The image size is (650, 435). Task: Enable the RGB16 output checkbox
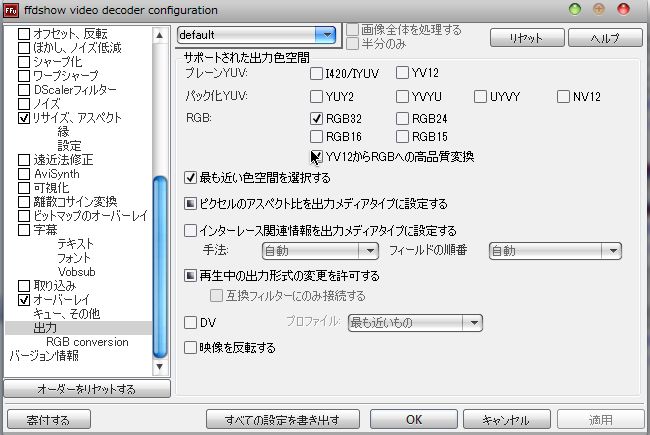316,136
